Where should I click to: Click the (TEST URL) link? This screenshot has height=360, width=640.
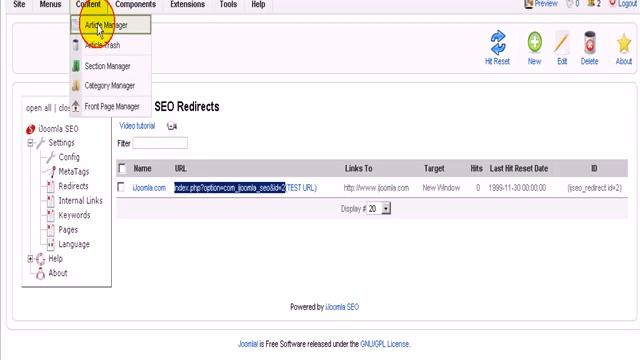[301, 188]
